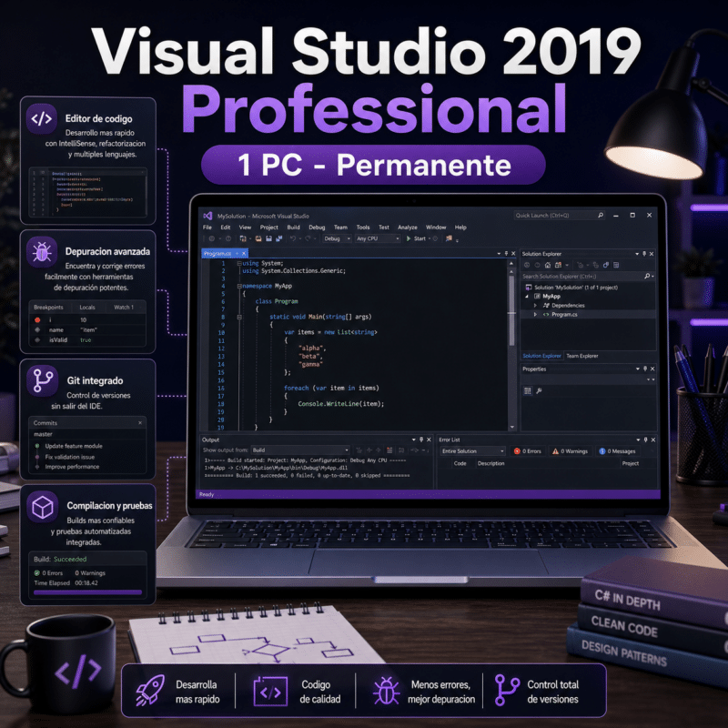Viewport: 728px width, 728px height.
Task: Open the Show output from Build dropdown
Action: (300, 450)
